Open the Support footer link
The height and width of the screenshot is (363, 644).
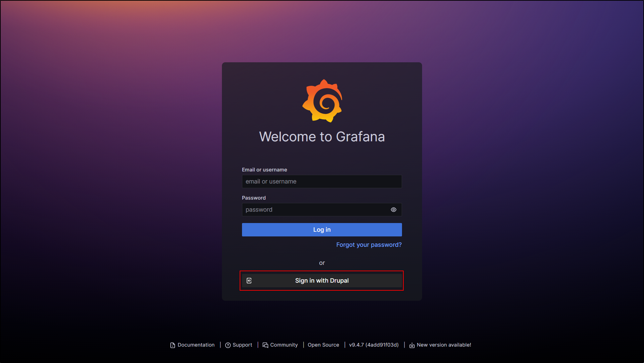[242, 345]
